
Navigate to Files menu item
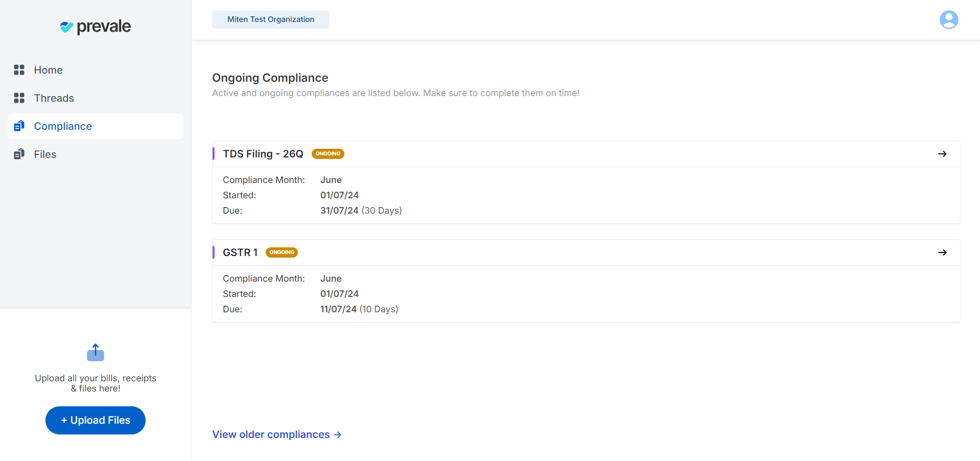45,154
